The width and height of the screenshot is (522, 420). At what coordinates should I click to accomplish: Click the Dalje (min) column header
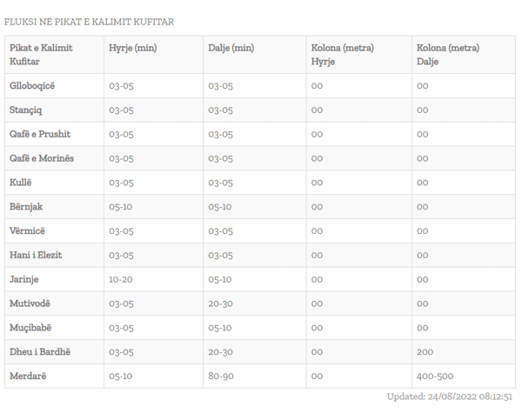(231, 48)
